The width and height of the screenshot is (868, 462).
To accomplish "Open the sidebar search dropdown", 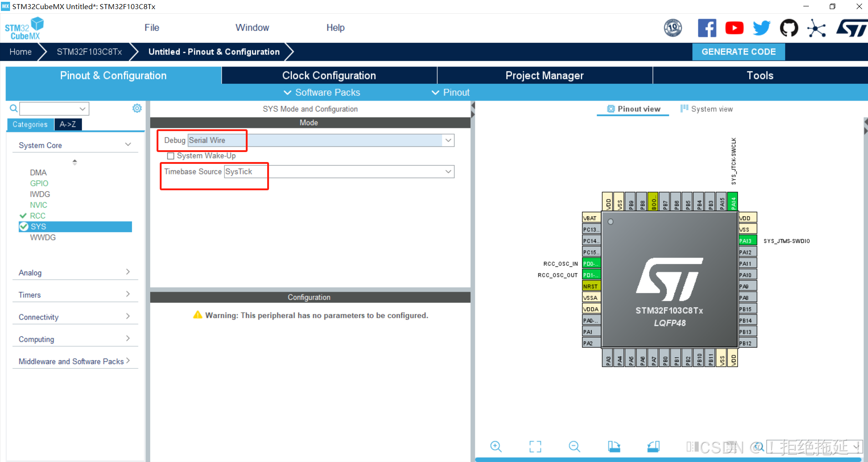I will (82, 109).
